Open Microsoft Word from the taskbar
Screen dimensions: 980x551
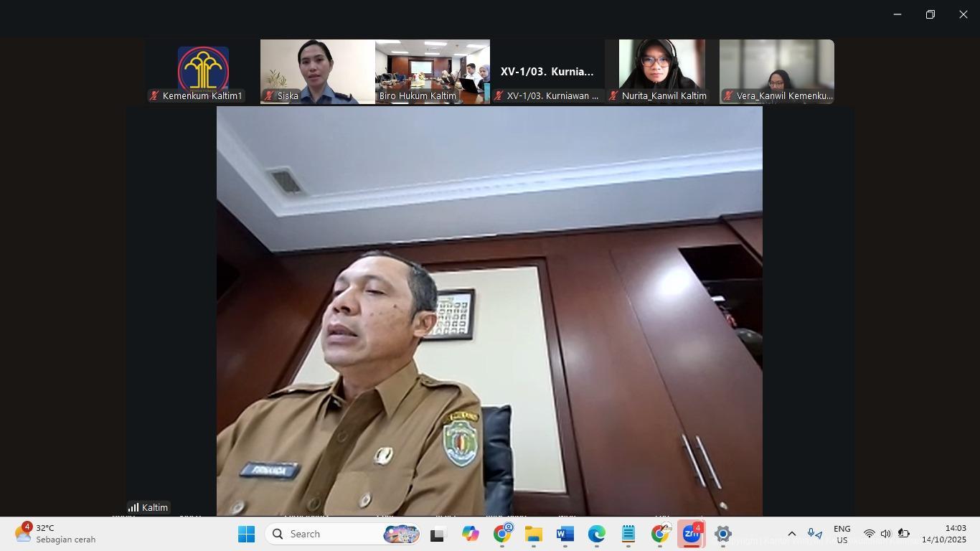pos(565,534)
